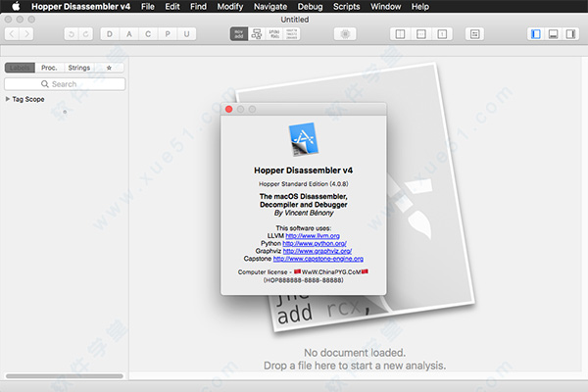Open the Apple menu
The height and width of the screenshot is (392, 588).
(16, 7)
